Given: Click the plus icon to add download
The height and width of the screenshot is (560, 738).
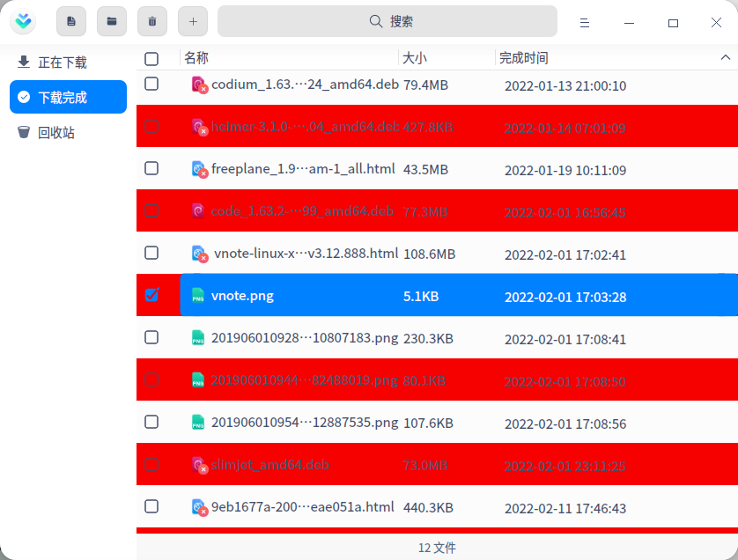Looking at the screenshot, I should tap(192, 21).
